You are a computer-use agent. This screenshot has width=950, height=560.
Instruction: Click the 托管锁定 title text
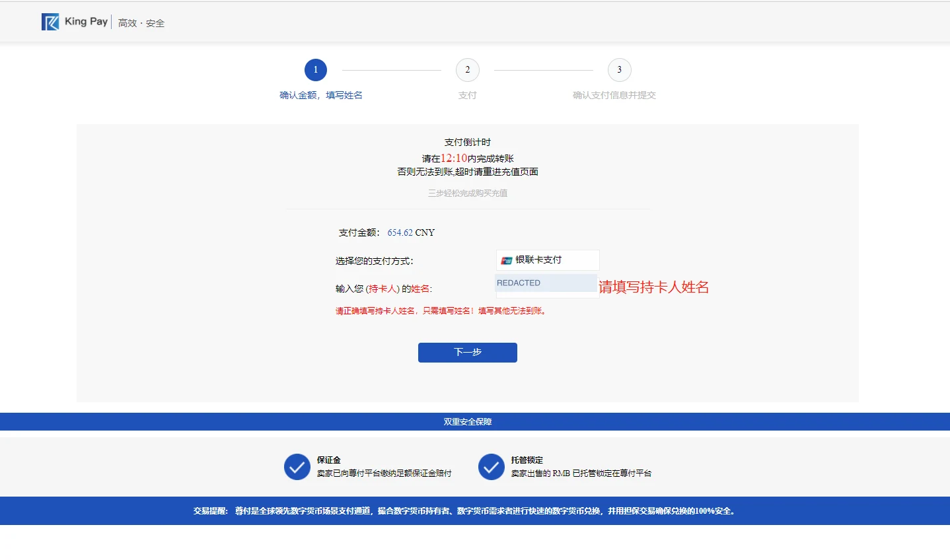pos(527,460)
